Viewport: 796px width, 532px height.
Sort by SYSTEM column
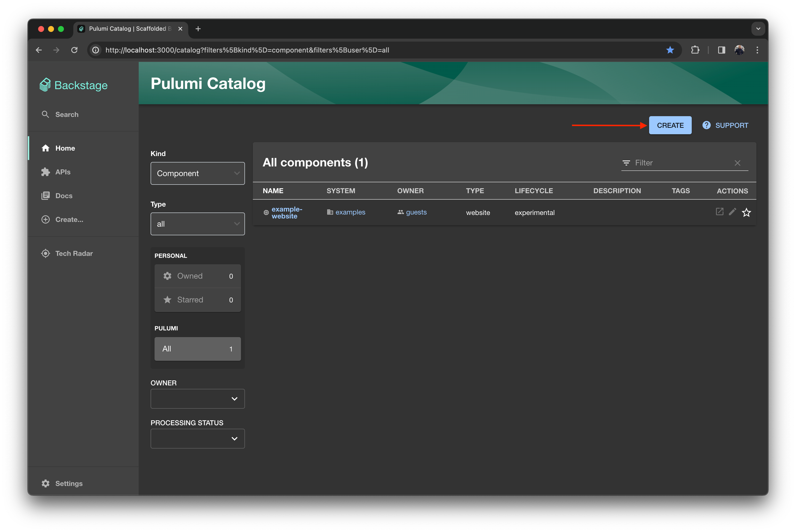pos(341,191)
